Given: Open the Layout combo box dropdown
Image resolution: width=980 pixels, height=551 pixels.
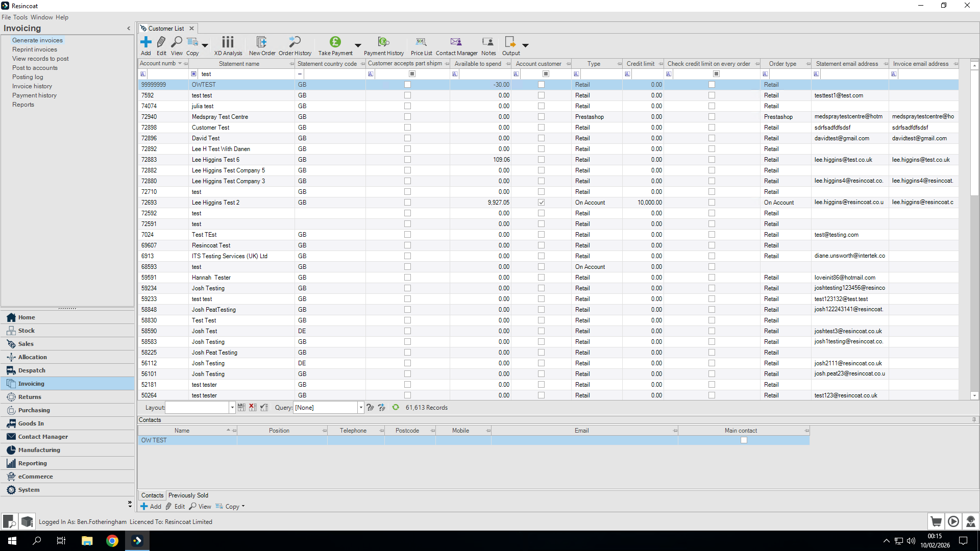Looking at the screenshot, I should [232, 408].
